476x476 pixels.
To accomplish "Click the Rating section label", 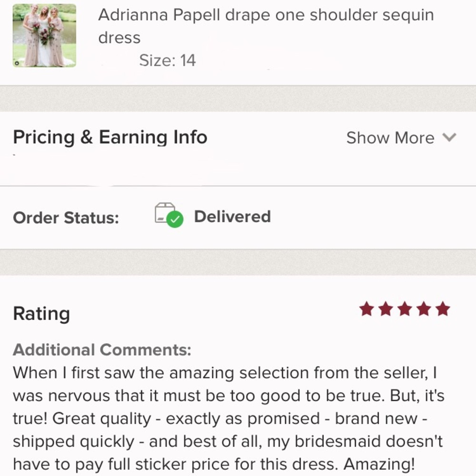I will coord(41,314).
